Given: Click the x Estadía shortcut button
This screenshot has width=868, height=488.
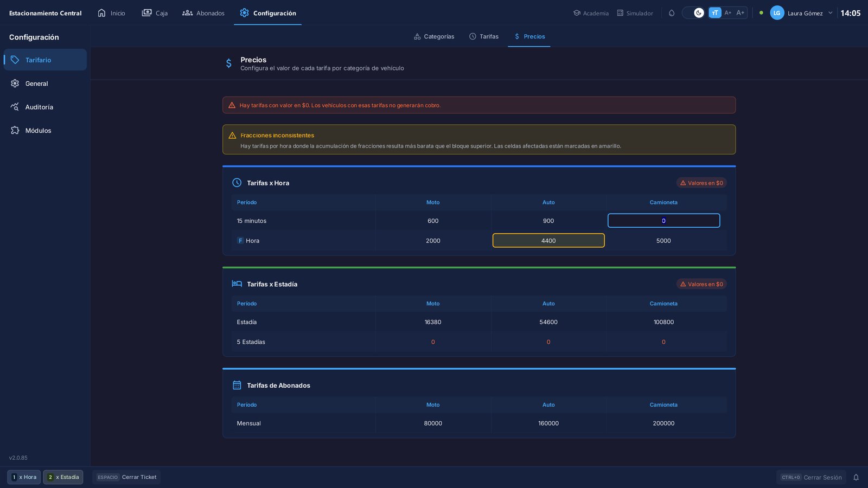Looking at the screenshot, I should [63, 477].
